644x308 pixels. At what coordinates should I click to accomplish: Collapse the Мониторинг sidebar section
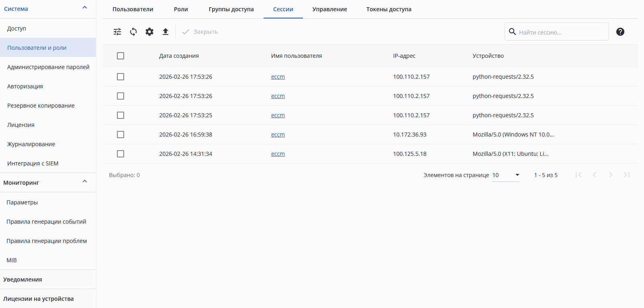(85, 182)
